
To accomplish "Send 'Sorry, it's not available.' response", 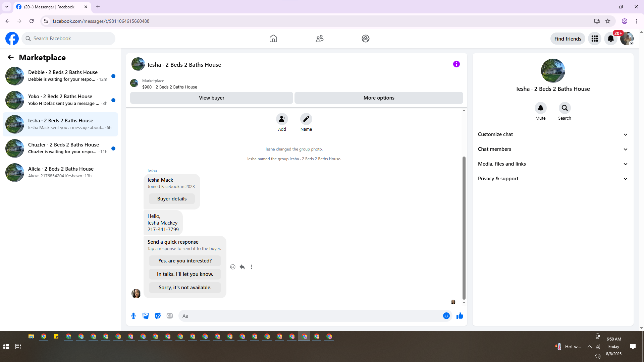I will (185, 288).
